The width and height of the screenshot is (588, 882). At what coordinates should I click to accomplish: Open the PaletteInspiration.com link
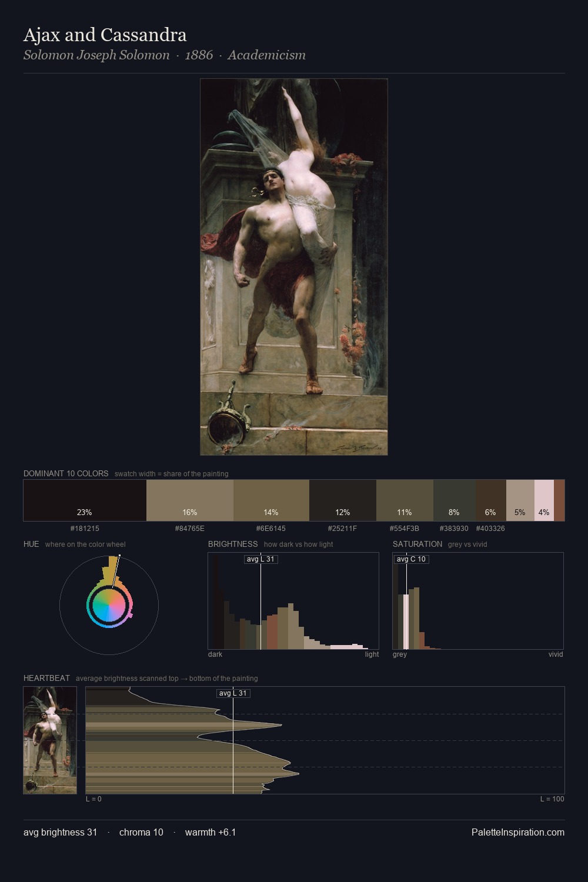pos(518,833)
